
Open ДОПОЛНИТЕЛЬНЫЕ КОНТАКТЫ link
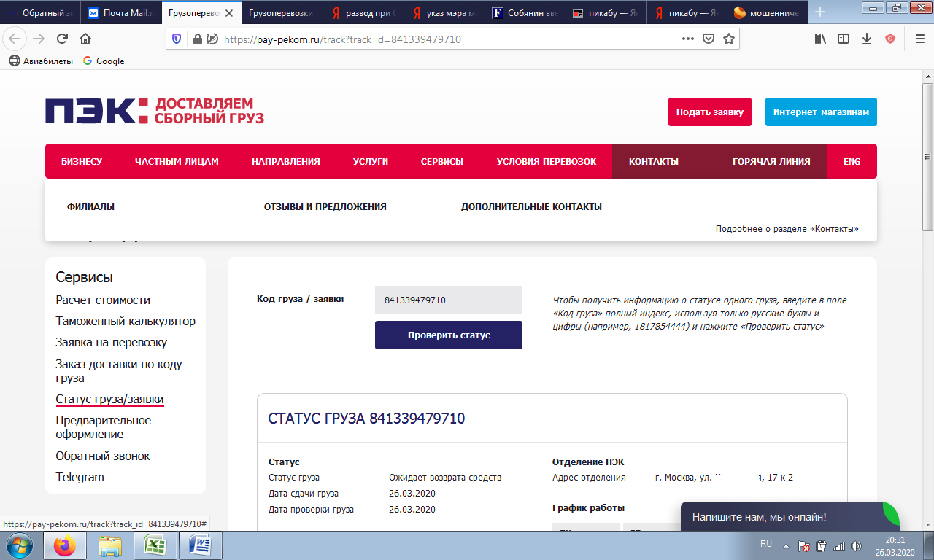pos(531,206)
